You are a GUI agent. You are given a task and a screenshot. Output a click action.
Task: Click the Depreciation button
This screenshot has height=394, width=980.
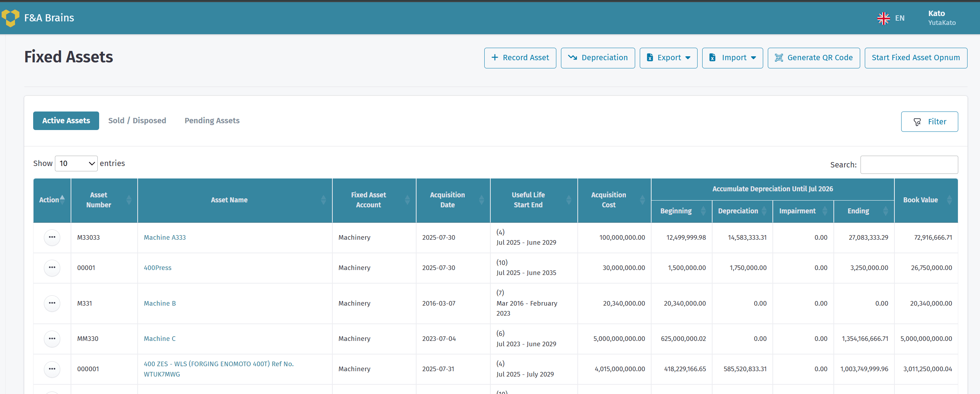coord(598,58)
